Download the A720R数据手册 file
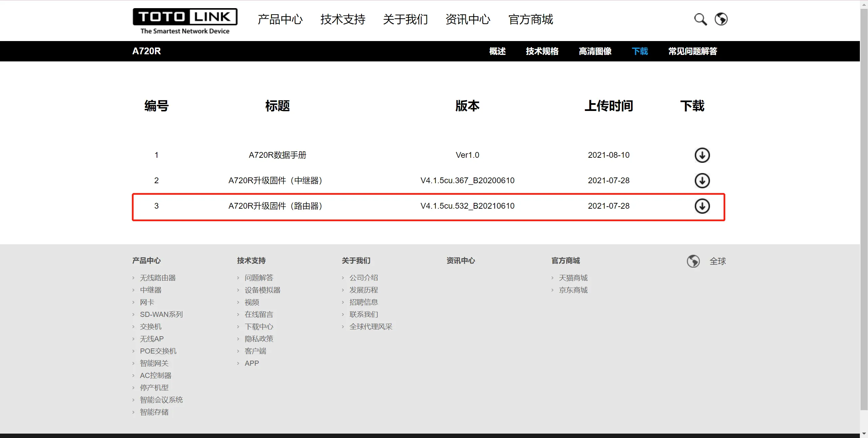 [x=702, y=155]
